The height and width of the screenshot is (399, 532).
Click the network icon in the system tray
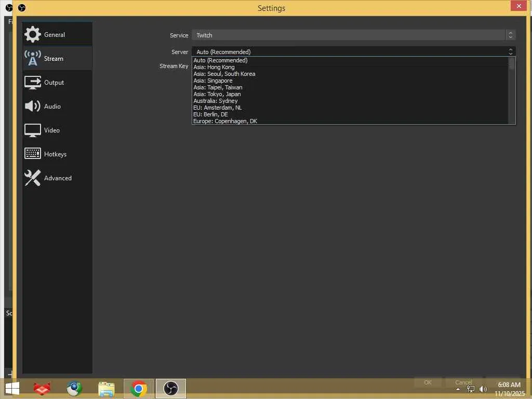471,389
